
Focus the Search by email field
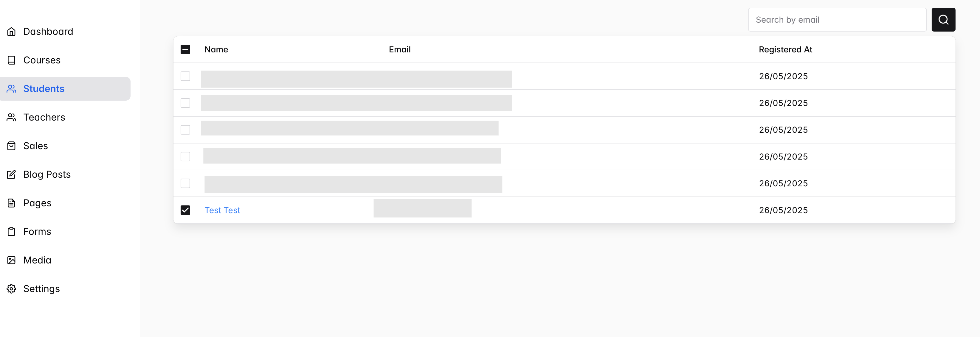pyautogui.click(x=837, y=20)
